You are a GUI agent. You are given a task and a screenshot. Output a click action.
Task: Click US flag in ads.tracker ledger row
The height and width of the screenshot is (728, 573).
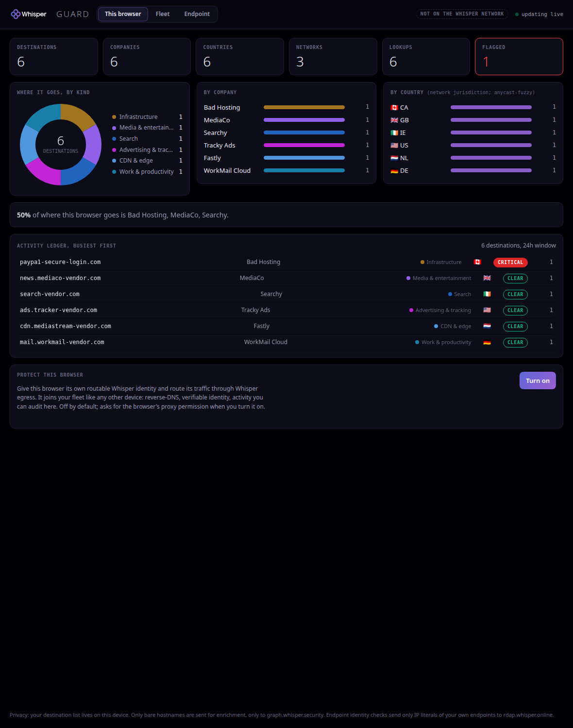click(x=487, y=310)
